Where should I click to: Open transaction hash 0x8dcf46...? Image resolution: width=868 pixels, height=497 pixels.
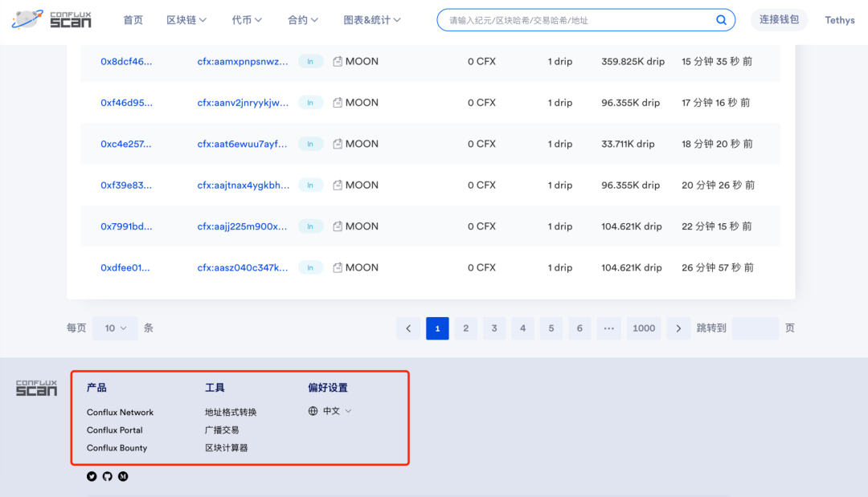coord(126,62)
